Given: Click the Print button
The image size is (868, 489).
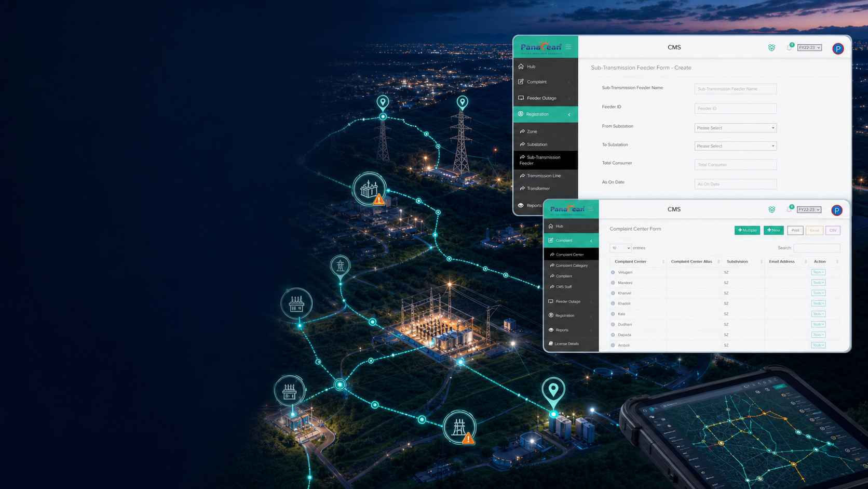Looking at the screenshot, I should (x=795, y=230).
